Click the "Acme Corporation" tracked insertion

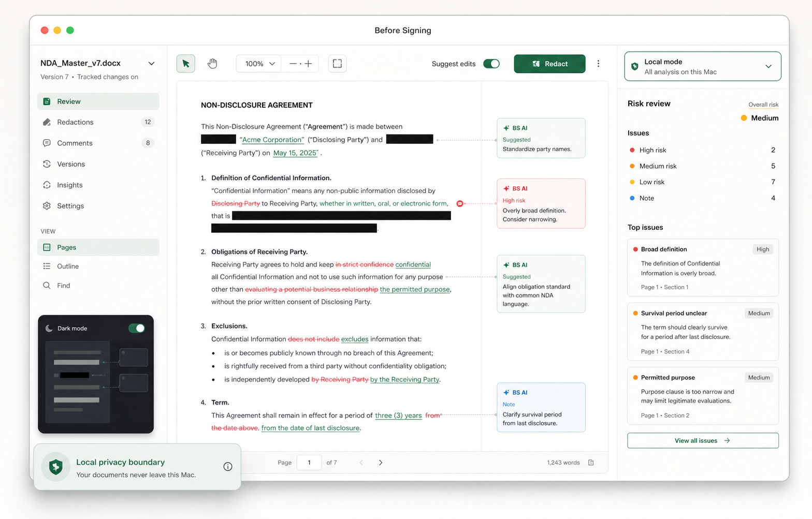[272, 140]
